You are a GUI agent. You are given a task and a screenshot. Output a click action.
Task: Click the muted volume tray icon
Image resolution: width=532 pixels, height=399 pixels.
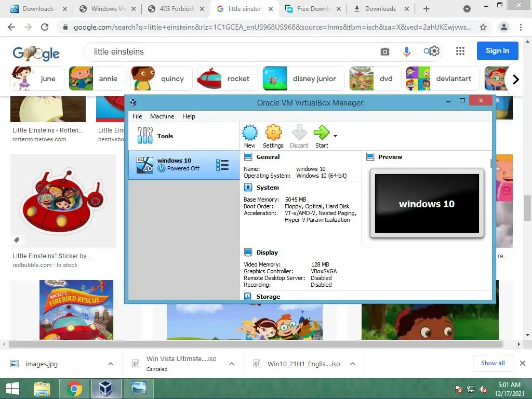[x=484, y=389]
